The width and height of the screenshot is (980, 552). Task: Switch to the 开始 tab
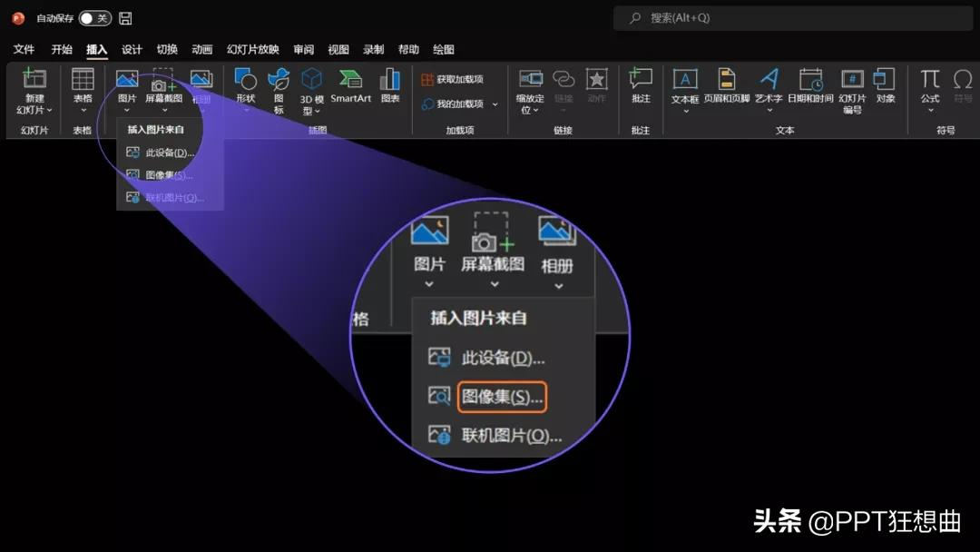click(62, 49)
